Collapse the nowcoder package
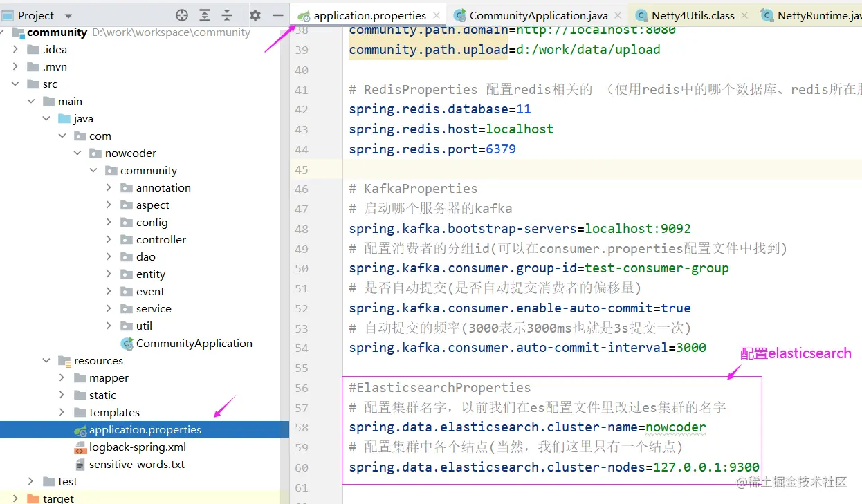Screen dimensions: 862x504 [77, 153]
